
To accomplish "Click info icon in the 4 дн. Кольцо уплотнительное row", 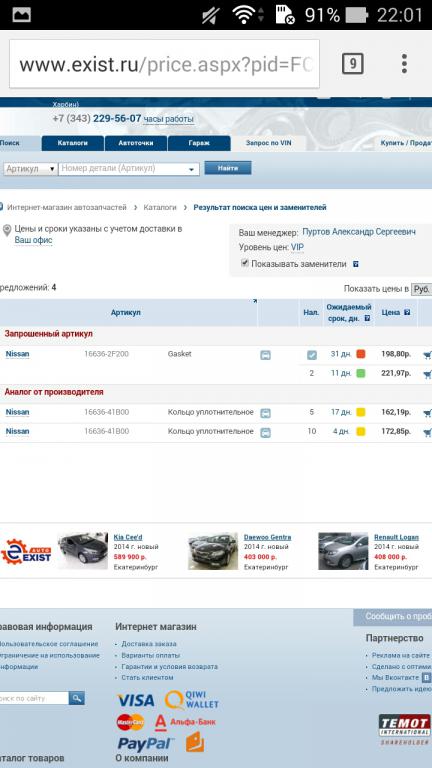I will tap(265, 432).
